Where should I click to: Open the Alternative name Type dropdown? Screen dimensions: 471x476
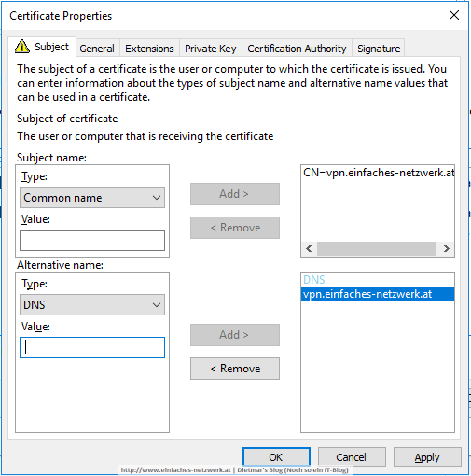92,305
